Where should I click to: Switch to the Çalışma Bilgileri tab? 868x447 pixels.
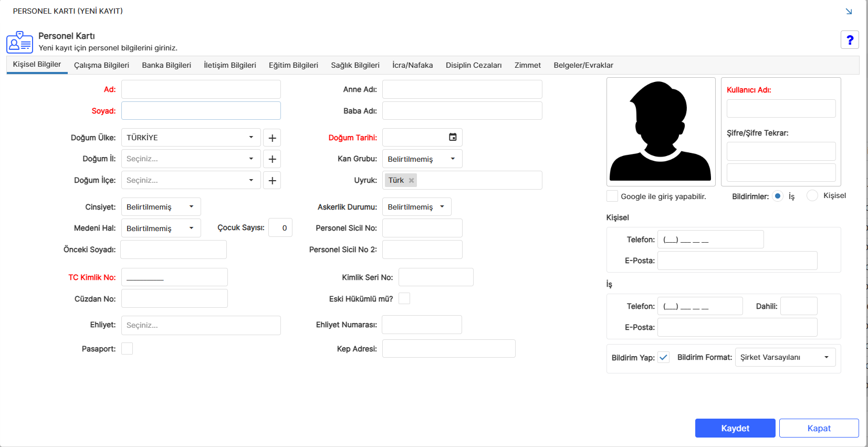coord(101,65)
